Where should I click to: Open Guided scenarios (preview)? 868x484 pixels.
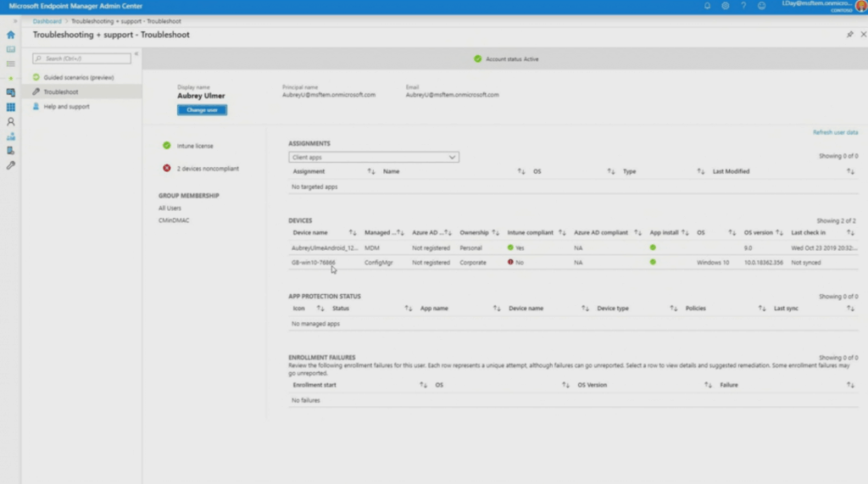click(79, 77)
